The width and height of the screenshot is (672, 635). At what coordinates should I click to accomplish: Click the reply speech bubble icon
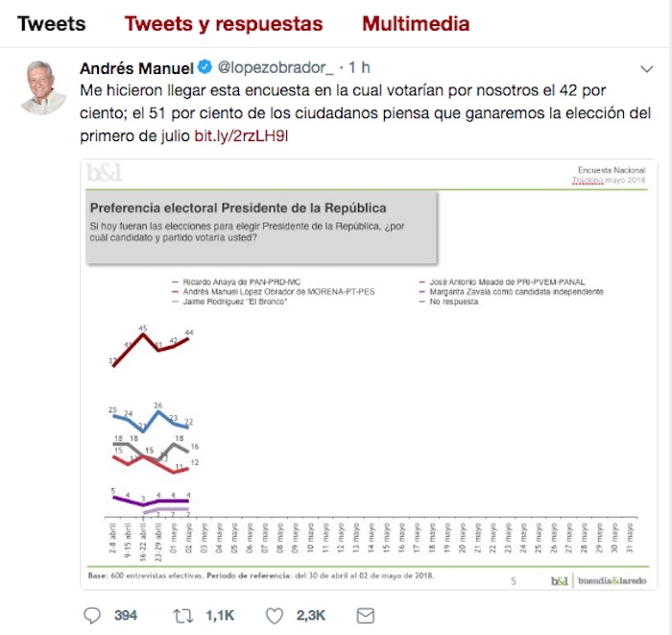pos(93,615)
